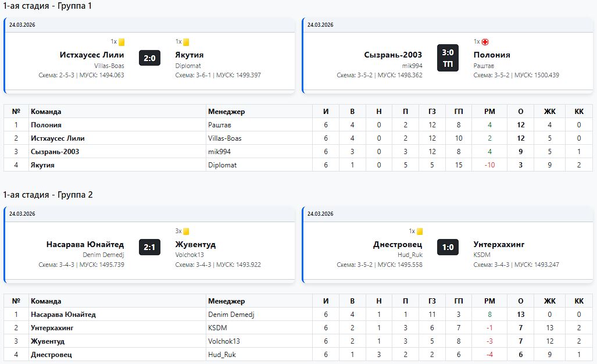This screenshot has width=597, height=364.
Task: Select Насарава Юнайтед in Group 2 standings table
Action: click(x=63, y=315)
